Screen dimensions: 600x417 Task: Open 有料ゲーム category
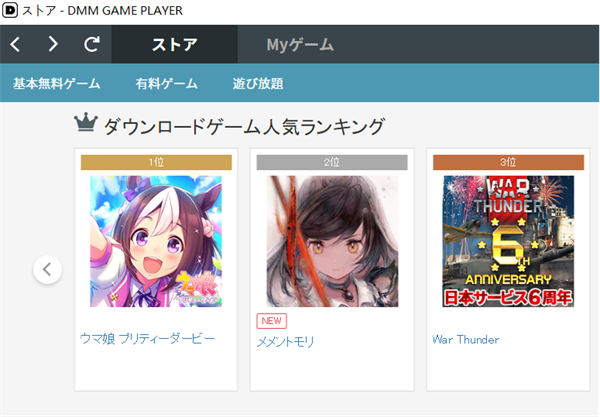tap(166, 83)
